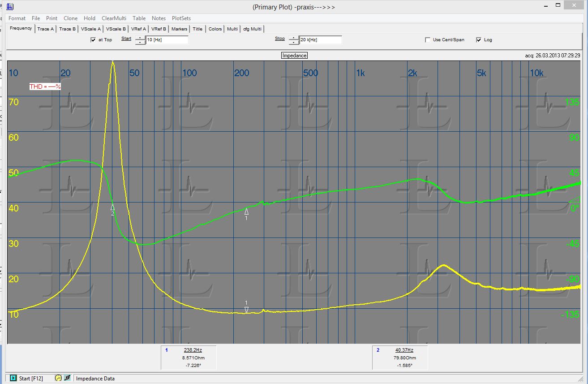Click the -7.226° phase value
Screen dimensions: 588x384
tap(193, 366)
